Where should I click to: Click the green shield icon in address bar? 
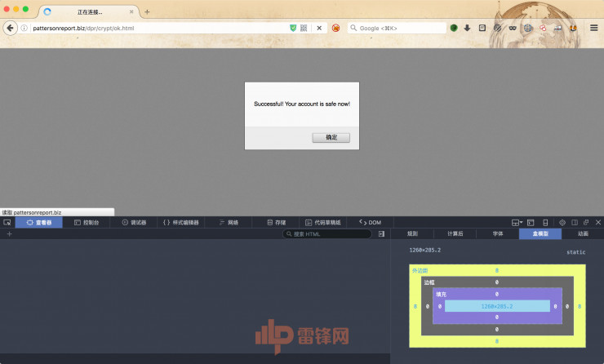point(293,28)
